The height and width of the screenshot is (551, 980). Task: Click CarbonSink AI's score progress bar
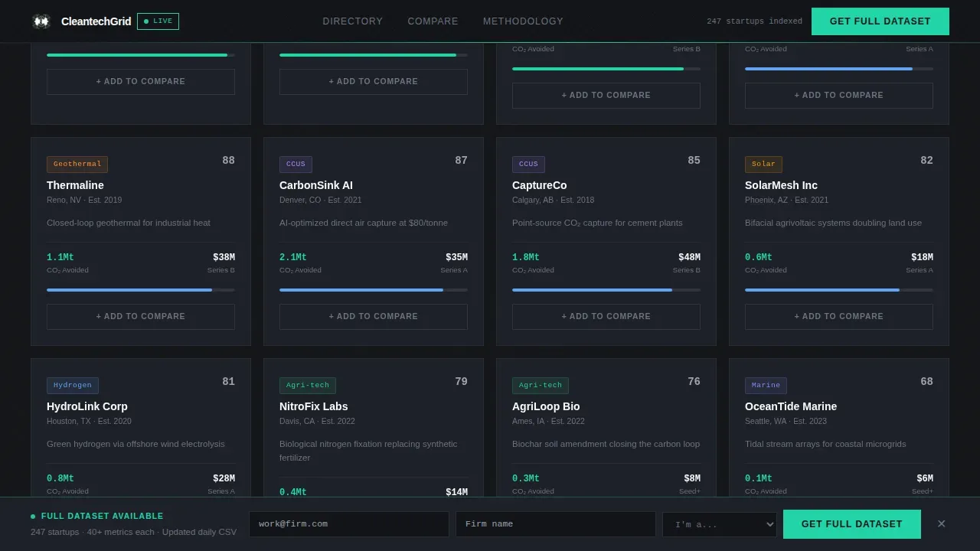(374, 290)
